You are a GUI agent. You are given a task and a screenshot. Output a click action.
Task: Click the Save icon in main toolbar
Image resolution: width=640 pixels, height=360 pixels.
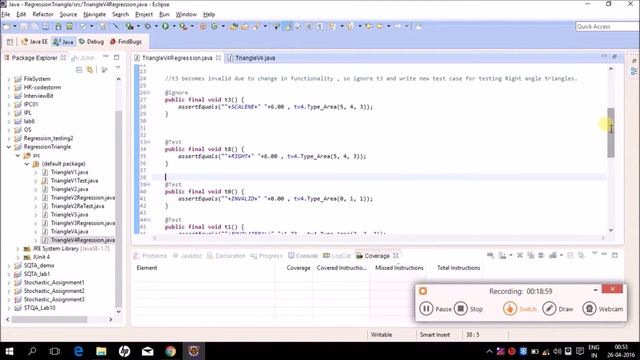point(24,27)
